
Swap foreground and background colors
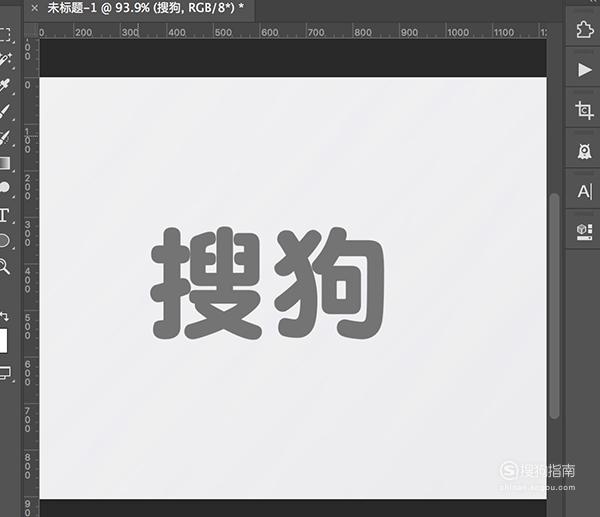point(4,316)
